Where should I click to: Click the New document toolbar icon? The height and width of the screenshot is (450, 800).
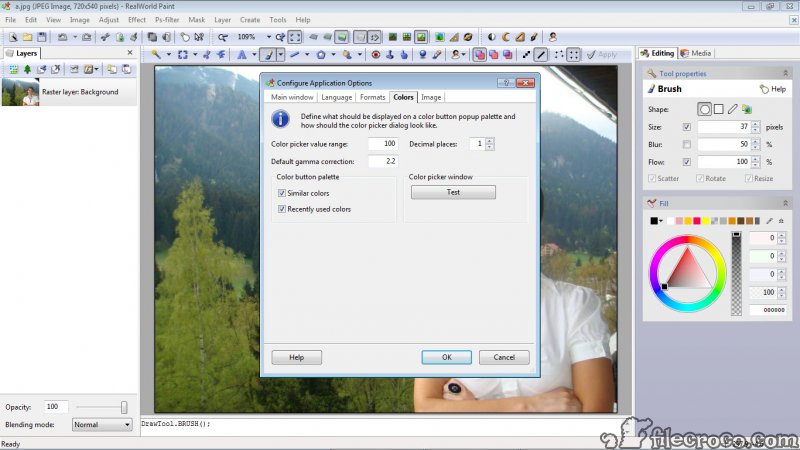click(13, 37)
